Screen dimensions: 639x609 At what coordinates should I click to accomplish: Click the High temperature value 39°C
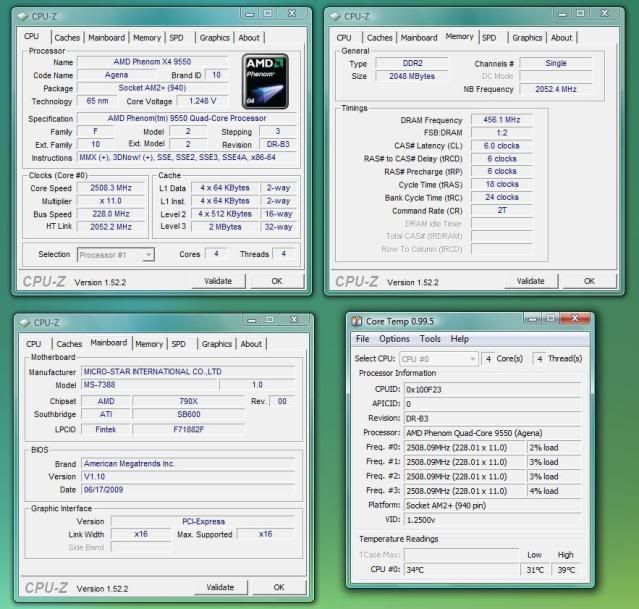[x=566, y=570]
